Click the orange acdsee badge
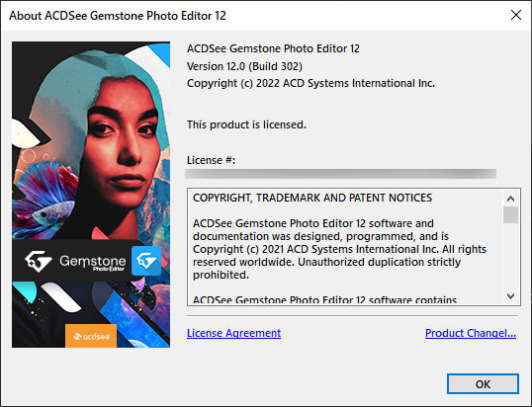The width and height of the screenshot is (532, 407). [x=91, y=336]
